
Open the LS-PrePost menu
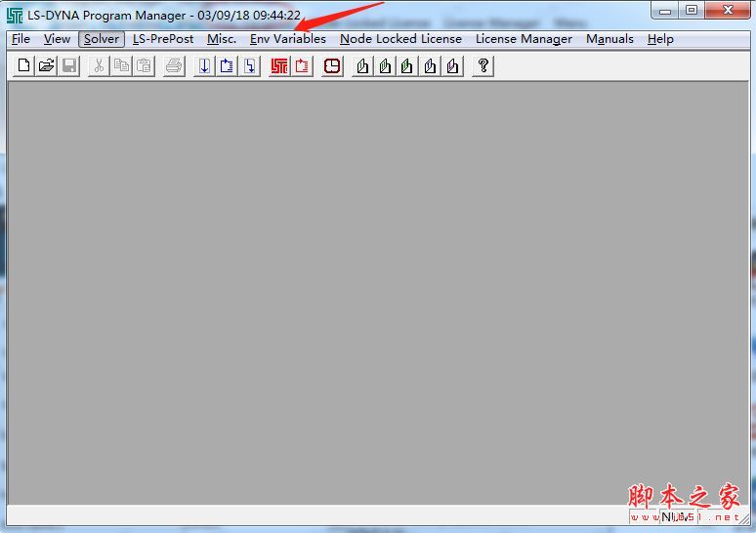click(x=163, y=39)
